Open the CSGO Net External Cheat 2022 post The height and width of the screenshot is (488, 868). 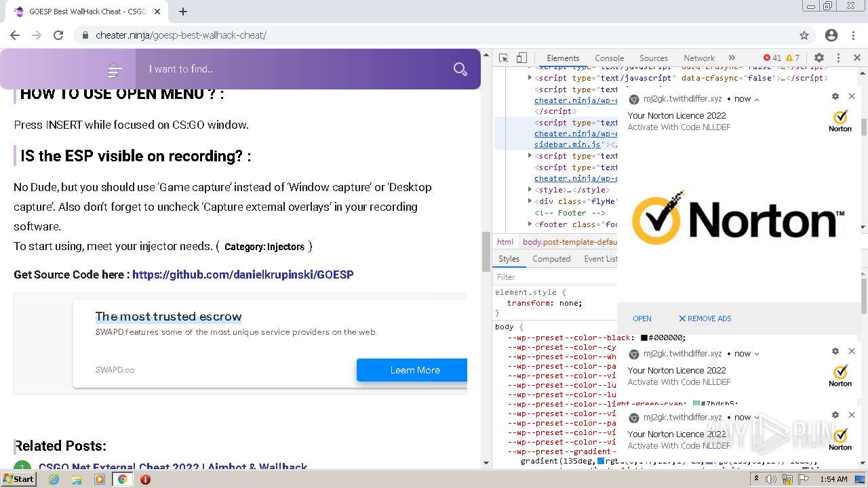click(173, 467)
